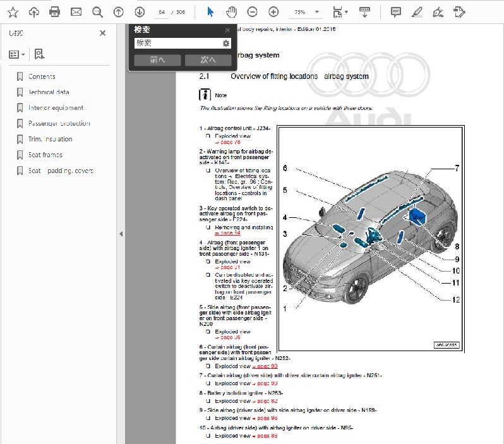Open the 75% zoom level dropdown
This screenshot has width=504, height=444.
(x=317, y=12)
